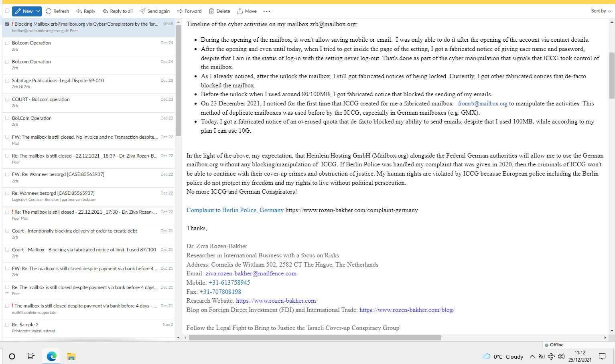The width and height of the screenshot is (615, 364).
Task: Click the message pane scroll-right arrow
Action: [605, 338]
